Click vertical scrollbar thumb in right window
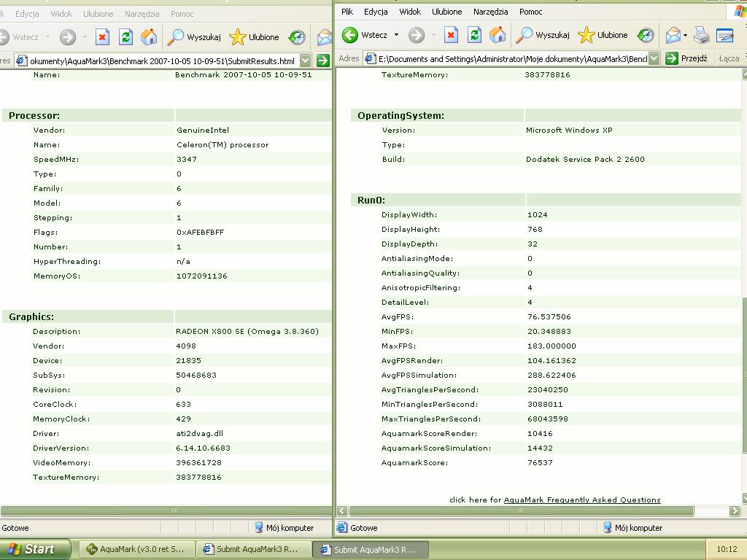 point(744,375)
